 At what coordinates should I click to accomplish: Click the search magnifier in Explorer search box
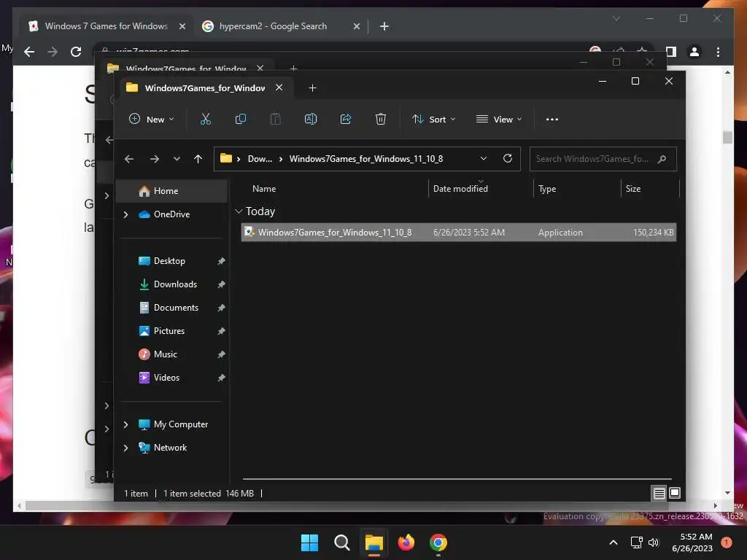662,159
